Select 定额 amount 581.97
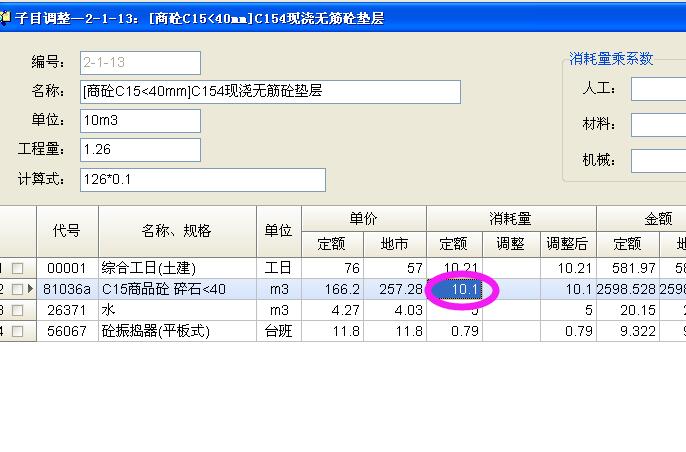This screenshot has height=452, width=686. click(628, 268)
